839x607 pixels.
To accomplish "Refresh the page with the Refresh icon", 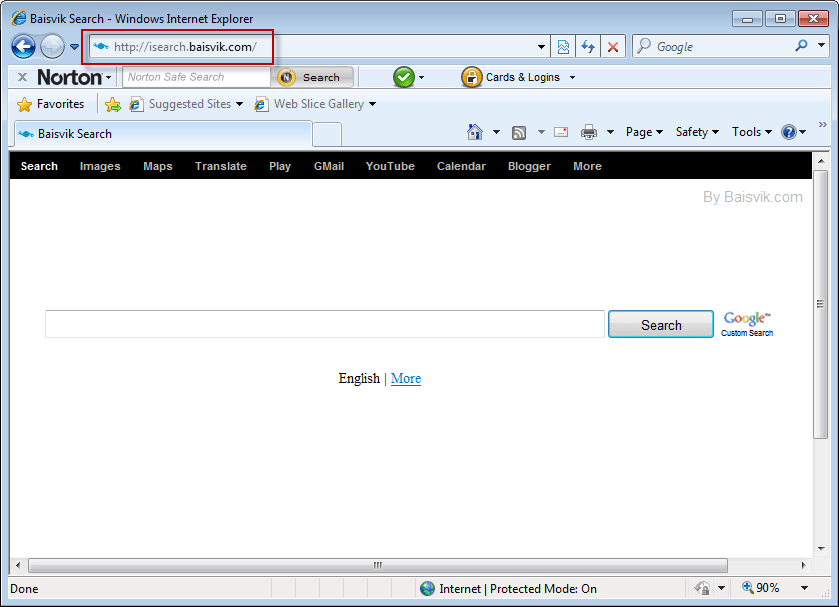I will 588,47.
